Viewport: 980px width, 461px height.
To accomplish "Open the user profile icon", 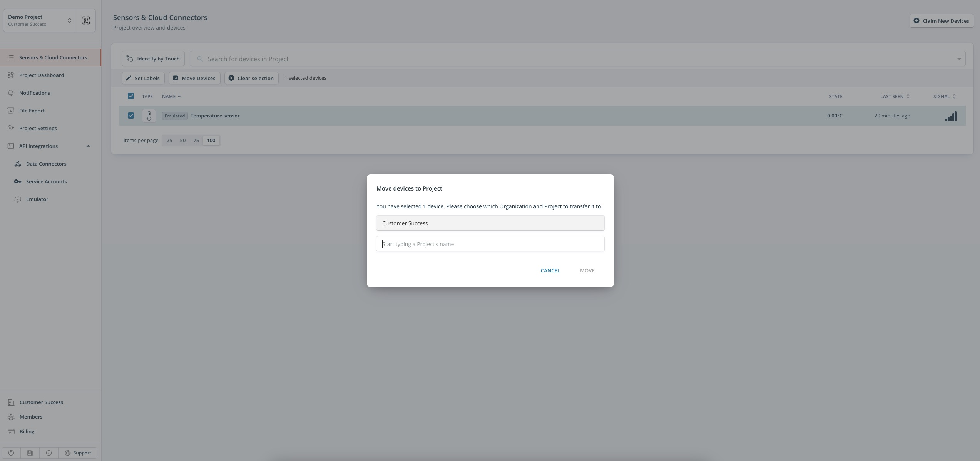I will point(11,453).
